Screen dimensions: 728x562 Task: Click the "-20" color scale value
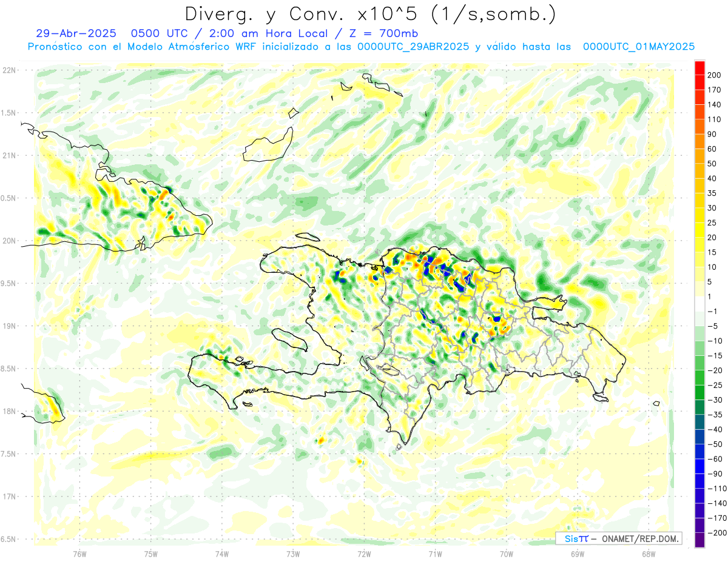pos(715,370)
